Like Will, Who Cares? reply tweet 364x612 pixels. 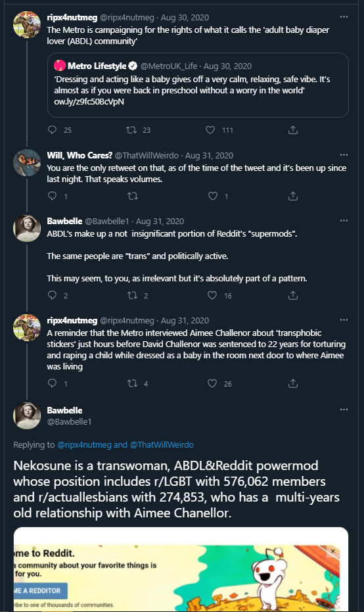[x=213, y=196]
